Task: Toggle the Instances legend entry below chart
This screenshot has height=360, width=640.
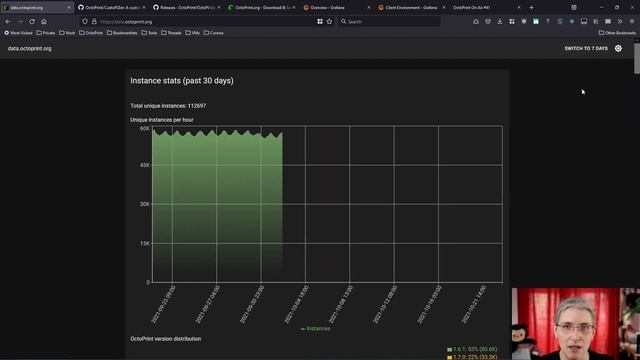Action: click(315, 329)
